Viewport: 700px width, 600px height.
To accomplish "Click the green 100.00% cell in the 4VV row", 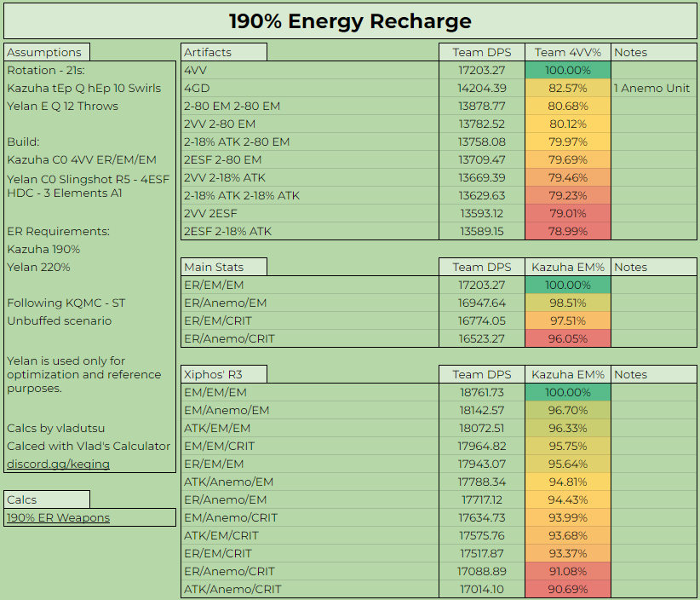I will pyautogui.click(x=567, y=70).
